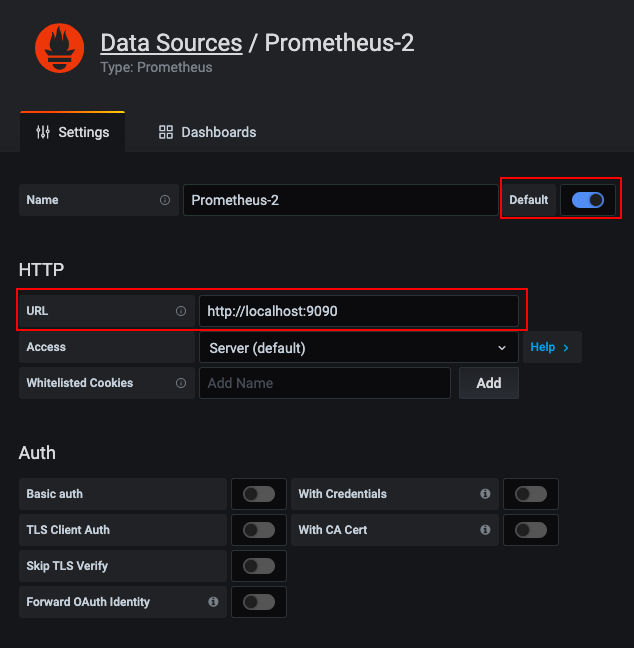Turn off the Default data source toggle

coord(588,200)
